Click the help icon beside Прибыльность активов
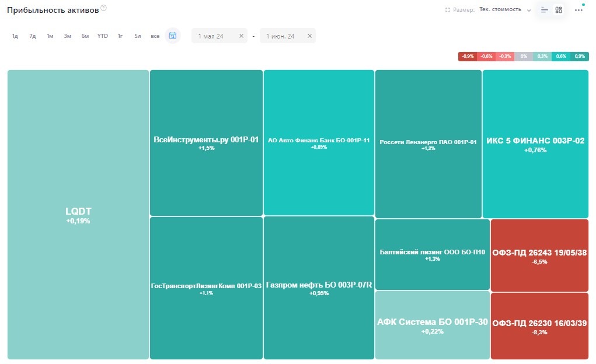 point(103,8)
